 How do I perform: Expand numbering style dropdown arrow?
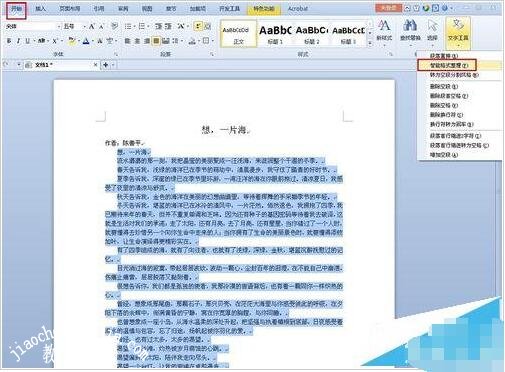coord(148,26)
